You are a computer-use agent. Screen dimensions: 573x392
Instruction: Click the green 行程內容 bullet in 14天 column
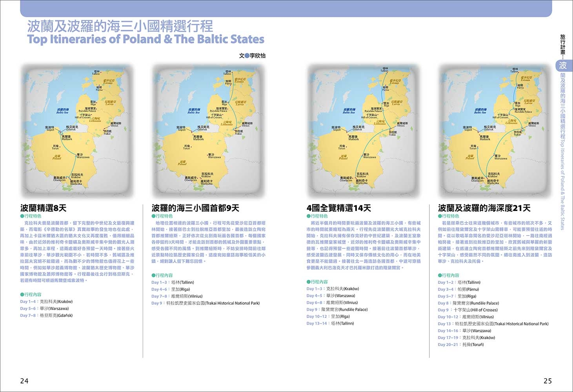[308, 281]
